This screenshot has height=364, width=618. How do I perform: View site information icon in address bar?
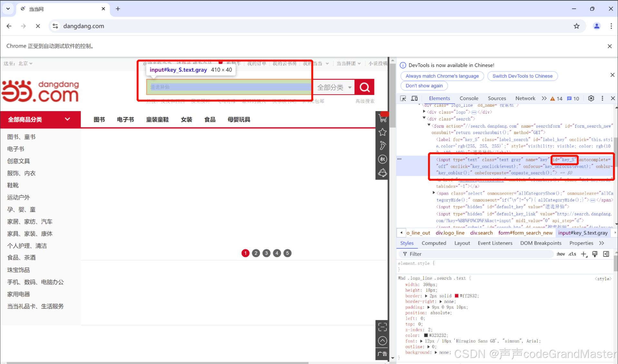tap(55, 26)
